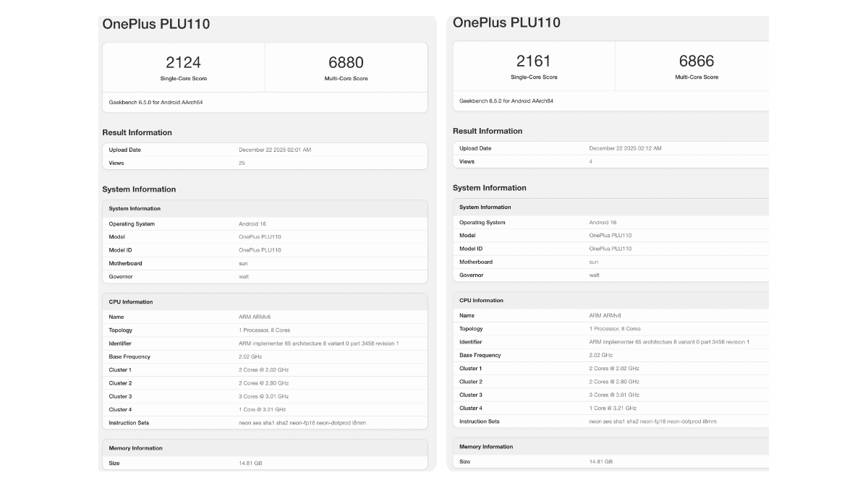Select the Upload Date row showing 02:01 AM
This screenshot has height=488, width=868.
click(x=264, y=150)
